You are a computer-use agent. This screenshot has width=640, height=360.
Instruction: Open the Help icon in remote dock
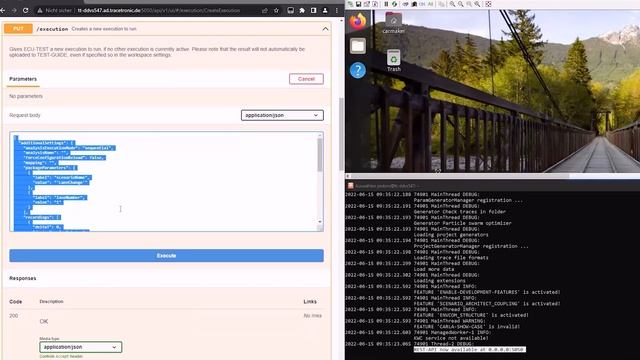[x=358, y=70]
